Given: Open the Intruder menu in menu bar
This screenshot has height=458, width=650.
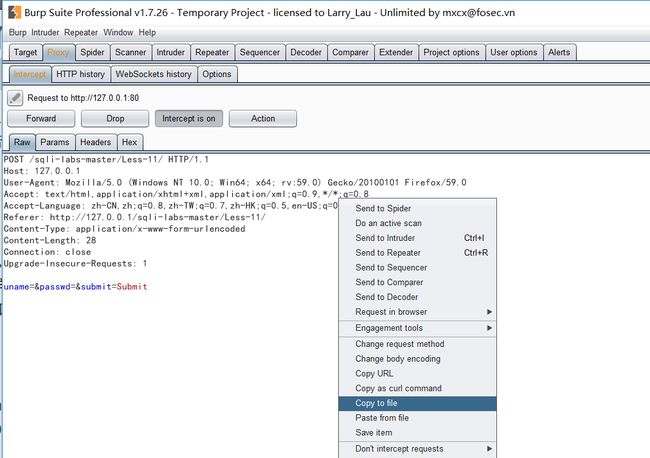Looking at the screenshot, I should [45, 32].
